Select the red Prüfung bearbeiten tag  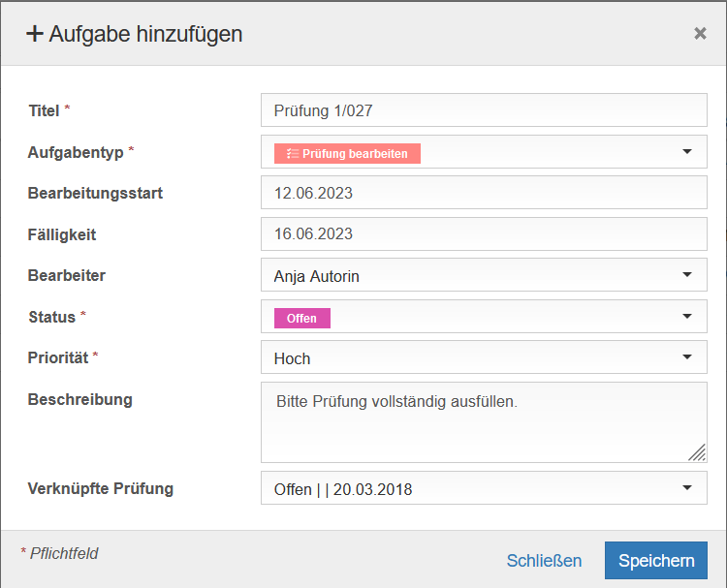coord(347,153)
